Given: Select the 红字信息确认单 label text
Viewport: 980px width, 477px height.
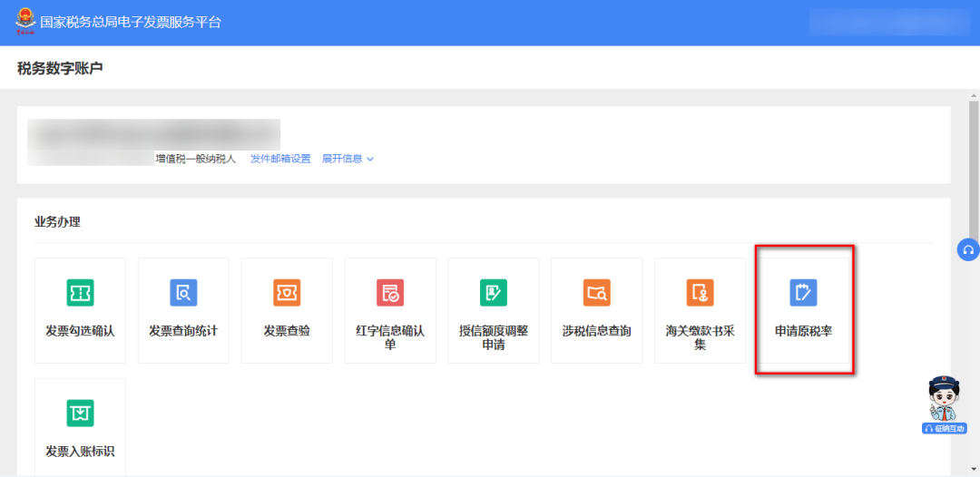Looking at the screenshot, I should click(x=390, y=337).
